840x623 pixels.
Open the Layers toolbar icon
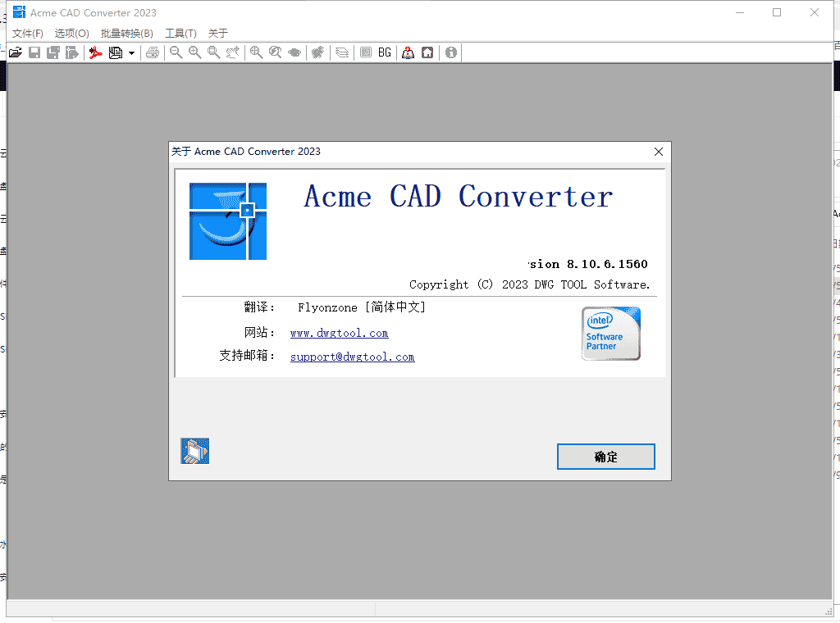(341, 52)
